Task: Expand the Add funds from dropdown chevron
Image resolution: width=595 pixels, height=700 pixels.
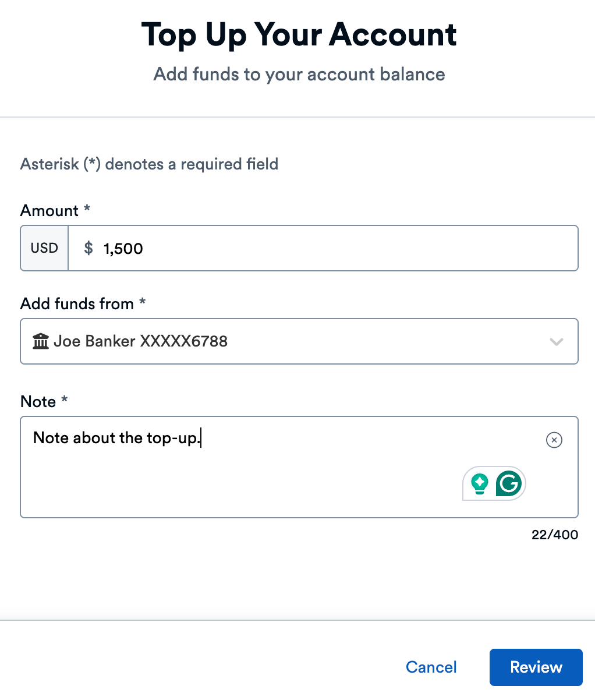Action: 557,342
